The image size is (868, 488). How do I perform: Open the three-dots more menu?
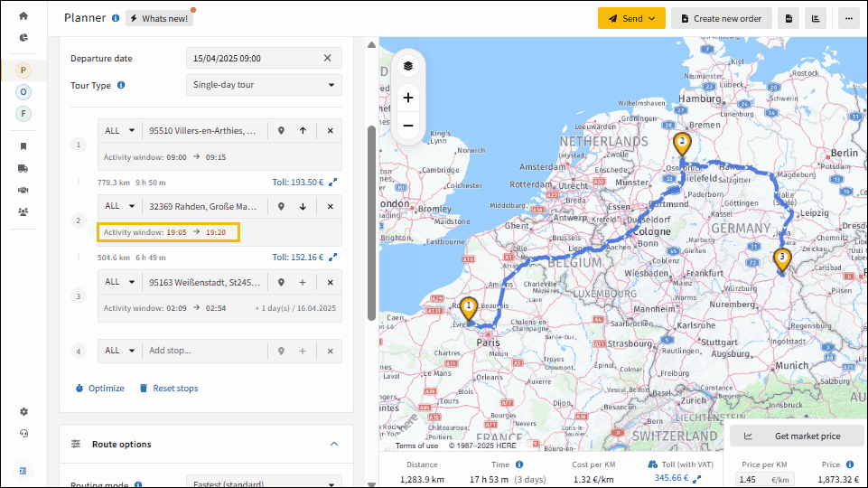(x=849, y=18)
